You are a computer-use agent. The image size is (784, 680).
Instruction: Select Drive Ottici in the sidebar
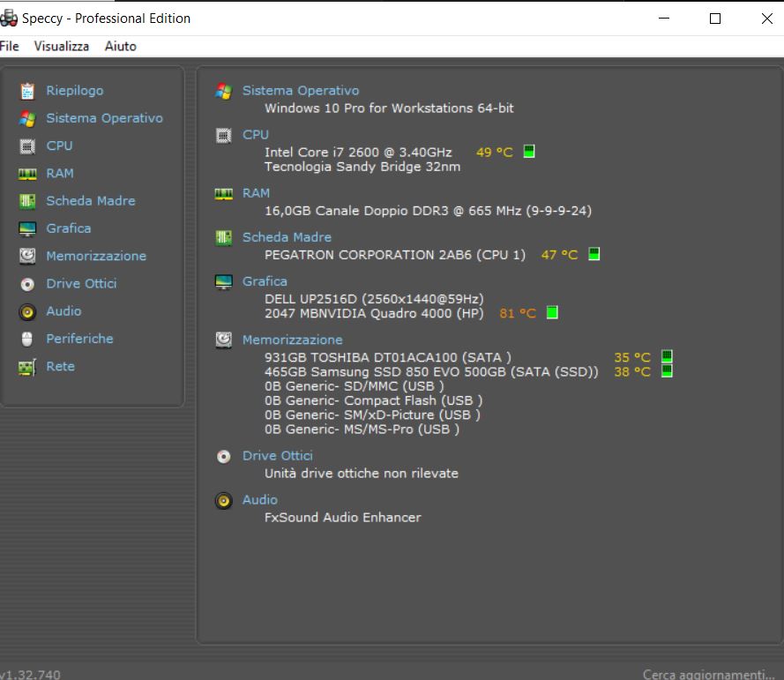coord(81,283)
